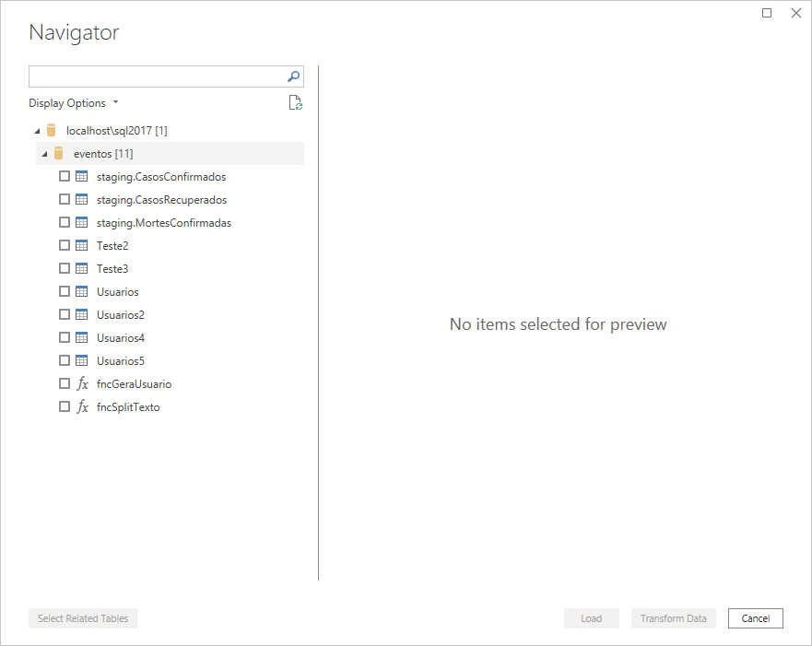Click function fx icon beside fncSplitTexto
The height and width of the screenshot is (646, 812).
82,406
